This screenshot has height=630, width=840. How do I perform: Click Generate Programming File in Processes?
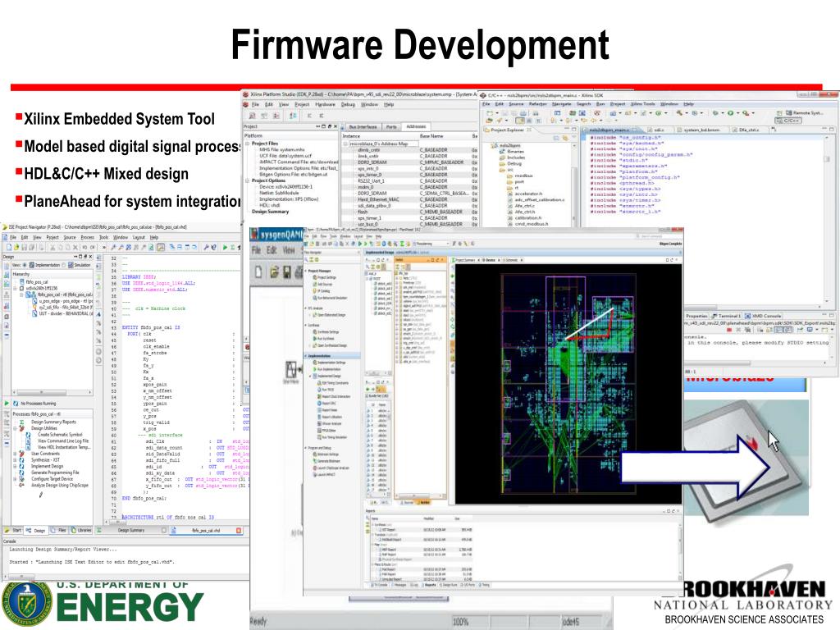pyautogui.click(x=55, y=472)
